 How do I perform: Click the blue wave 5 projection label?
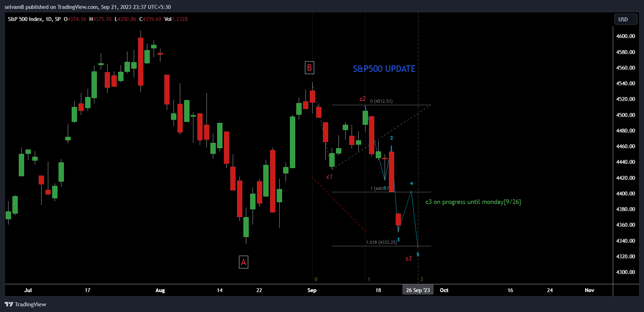(418, 254)
